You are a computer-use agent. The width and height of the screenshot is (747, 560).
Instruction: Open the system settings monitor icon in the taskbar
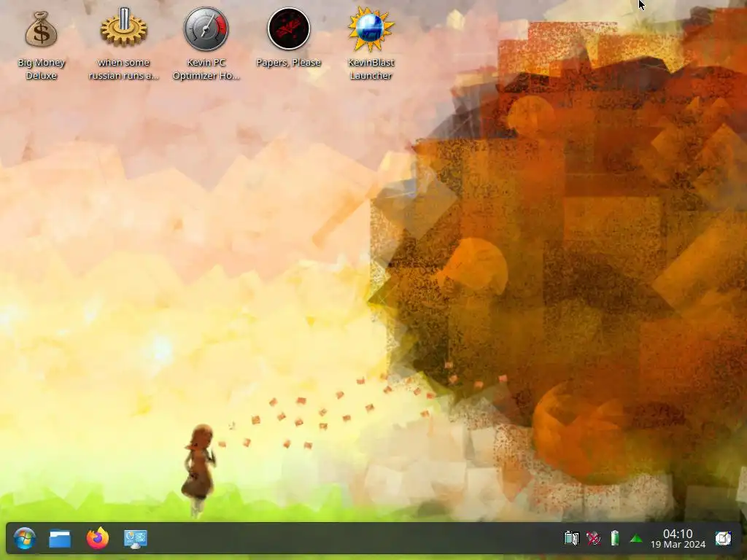click(x=135, y=539)
